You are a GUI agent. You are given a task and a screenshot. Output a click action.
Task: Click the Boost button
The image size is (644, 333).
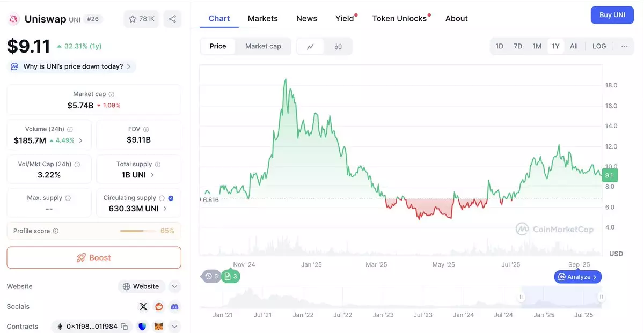click(x=94, y=257)
